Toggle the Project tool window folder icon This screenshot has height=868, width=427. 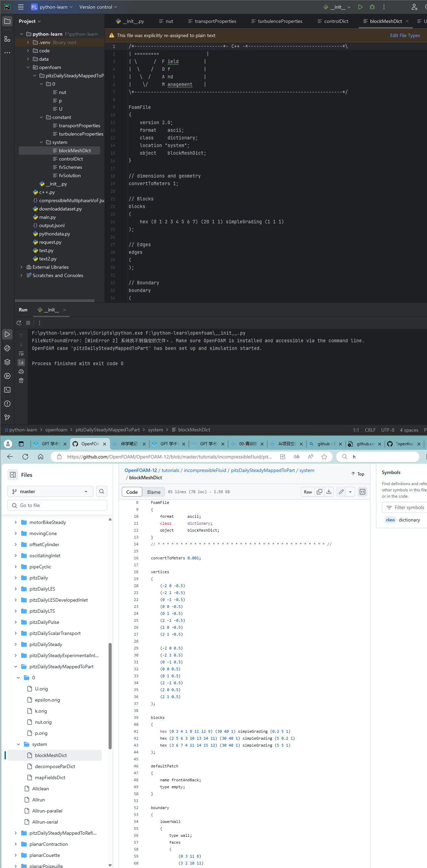(x=7, y=21)
